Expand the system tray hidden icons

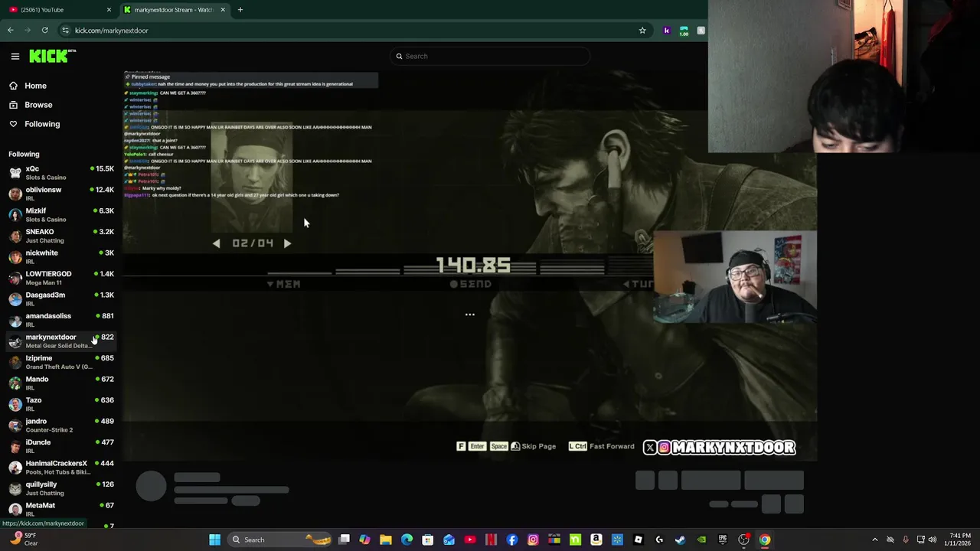[875, 540]
